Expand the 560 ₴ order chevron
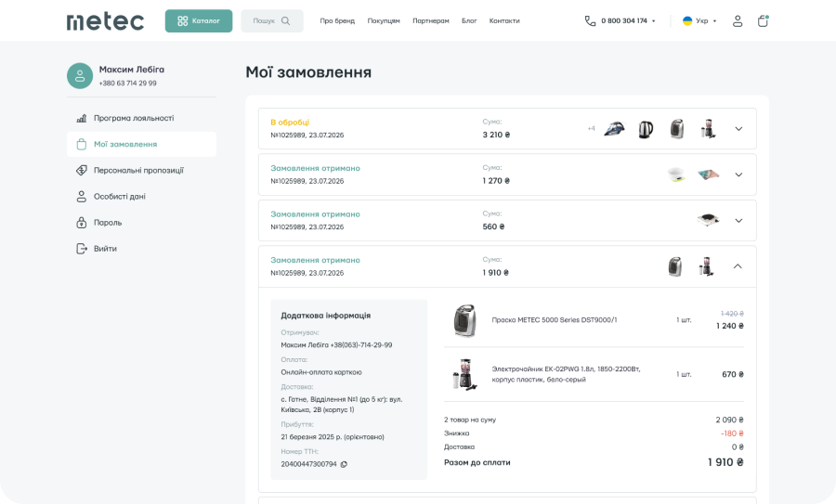 point(738,220)
